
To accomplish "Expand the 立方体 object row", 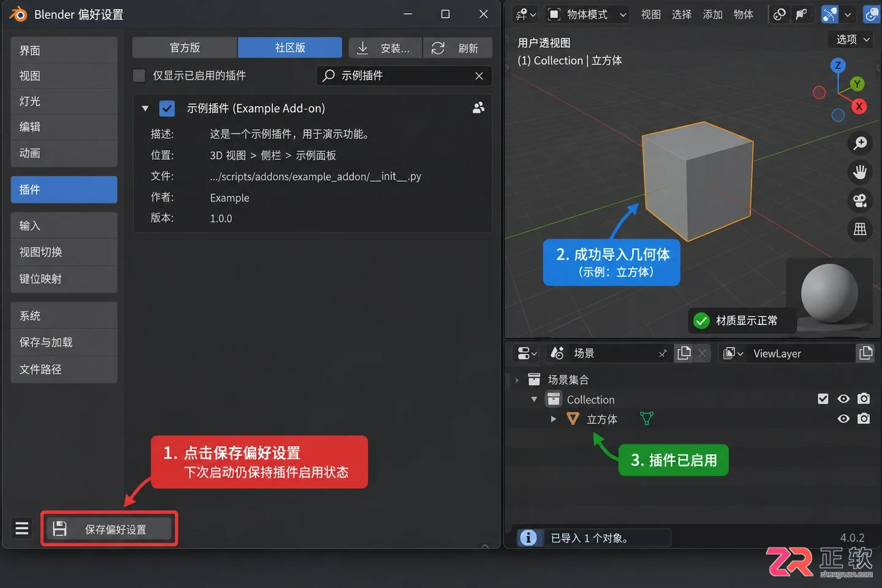I will pos(553,419).
